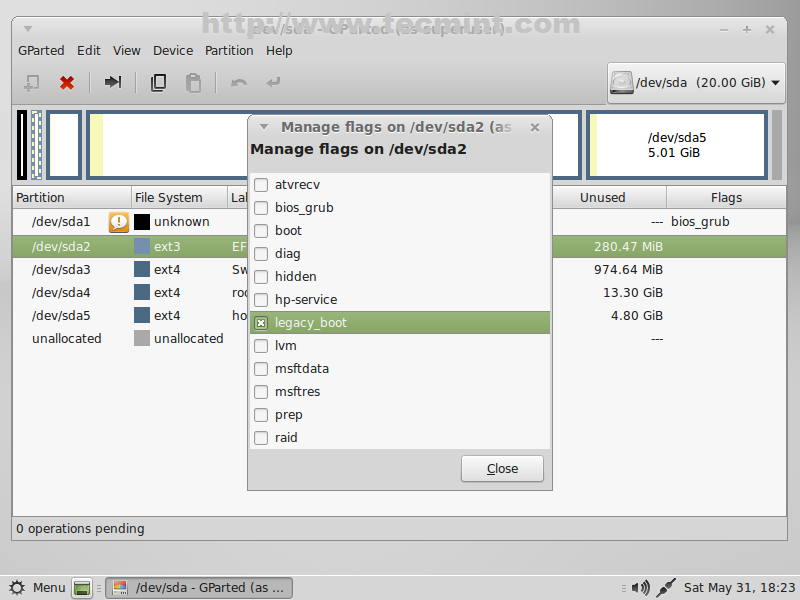Toggle the hidden flag checkbox
The height and width of the screenshot is (600, 800).
point(261,277)
